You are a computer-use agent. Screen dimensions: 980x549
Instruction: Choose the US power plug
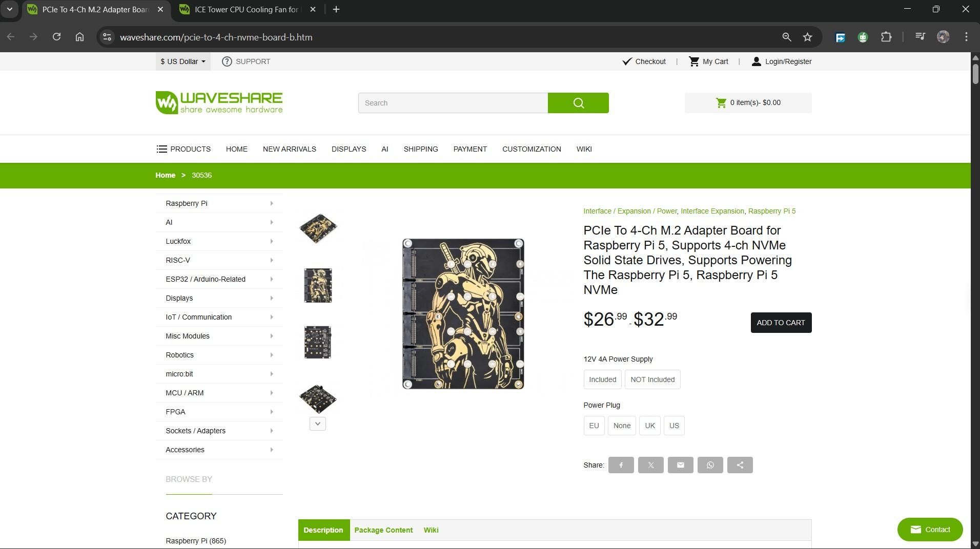click(674, 426)
